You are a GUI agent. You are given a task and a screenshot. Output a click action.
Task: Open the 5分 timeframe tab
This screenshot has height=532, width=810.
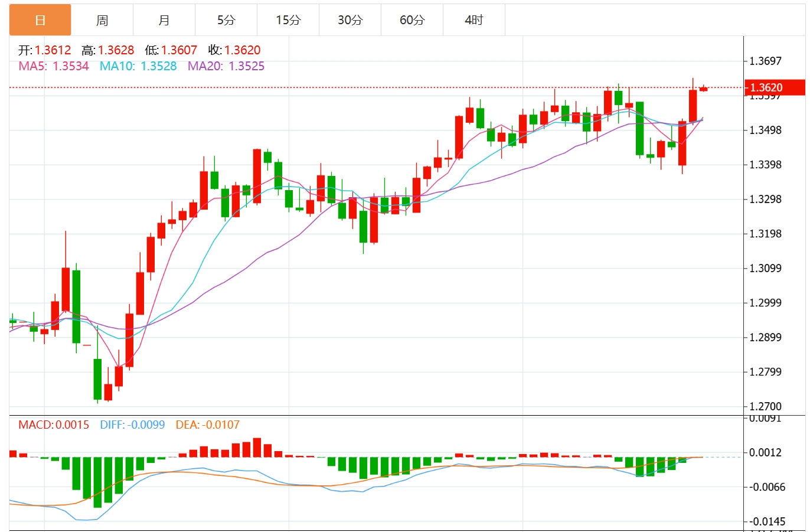click(226, 20)
